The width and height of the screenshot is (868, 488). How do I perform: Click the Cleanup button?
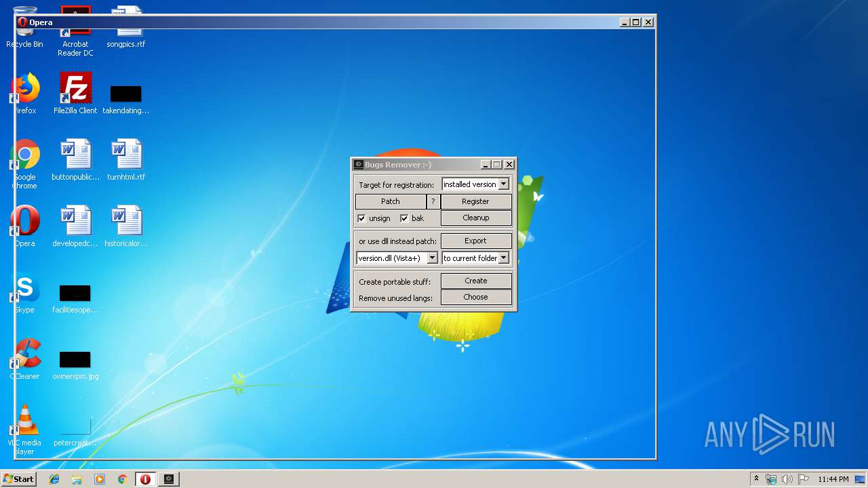(x=476, y=218)
